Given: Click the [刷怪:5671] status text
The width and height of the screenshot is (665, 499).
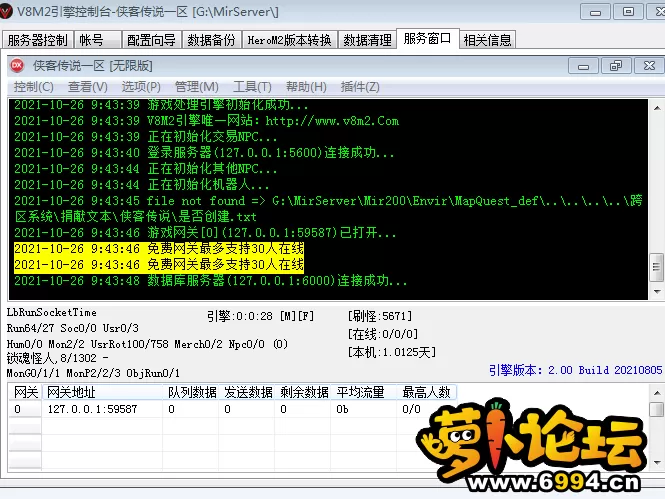Looking at the screenshot, I should click(x=380, y=316).
